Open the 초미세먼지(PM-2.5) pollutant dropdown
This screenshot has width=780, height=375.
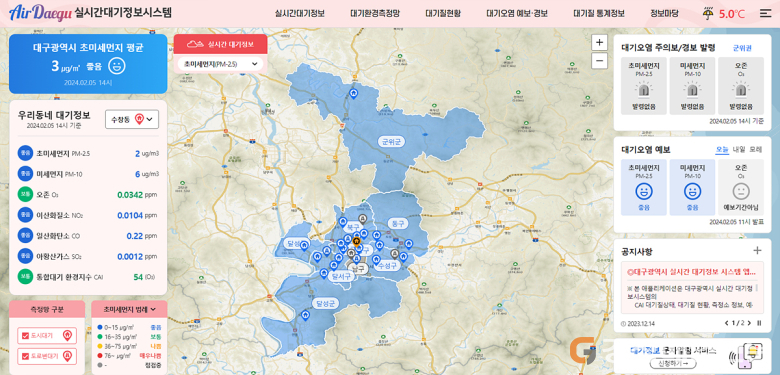pos(220,64)
